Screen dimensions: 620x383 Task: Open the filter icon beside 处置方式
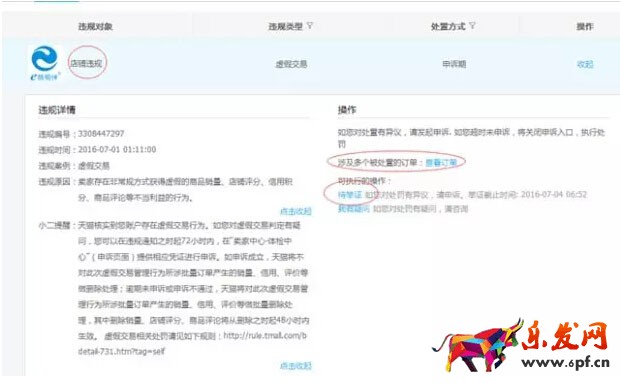[x=472, y=26]
